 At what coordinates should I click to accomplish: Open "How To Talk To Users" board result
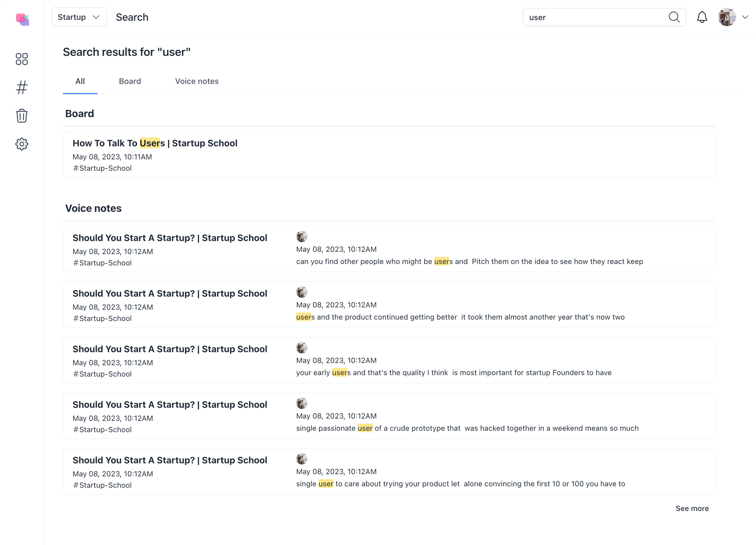pyautogui.click(x=389, y=154)
